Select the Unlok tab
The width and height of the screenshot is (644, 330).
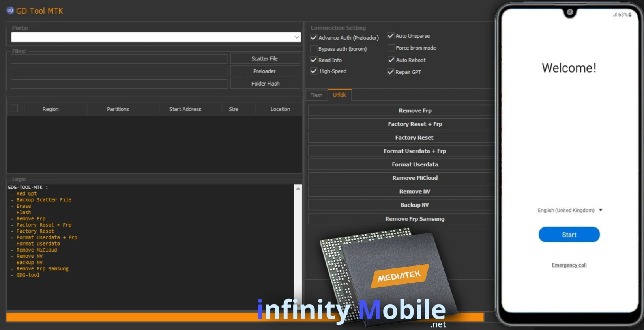point(339,95)
